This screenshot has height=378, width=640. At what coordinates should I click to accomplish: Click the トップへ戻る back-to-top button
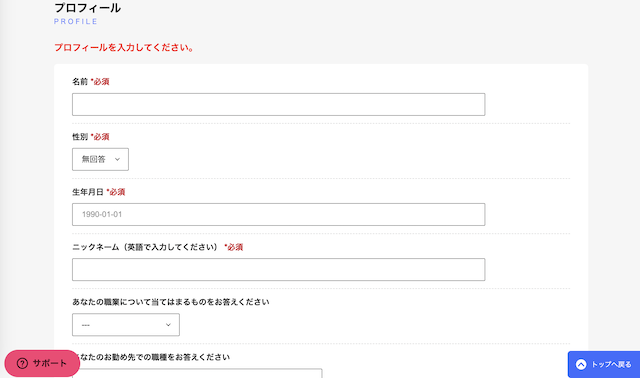[604, 364]
